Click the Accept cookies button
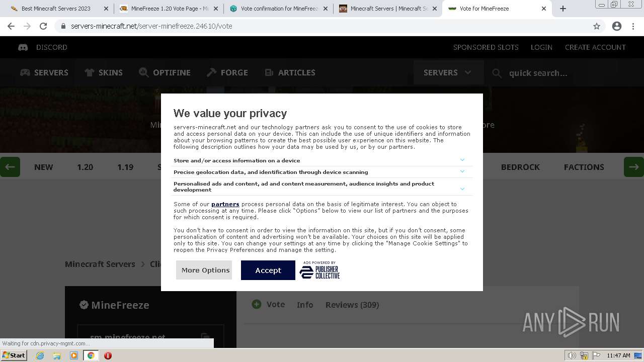The width and height of the screenshot is (644, 362). pos(268,270)
